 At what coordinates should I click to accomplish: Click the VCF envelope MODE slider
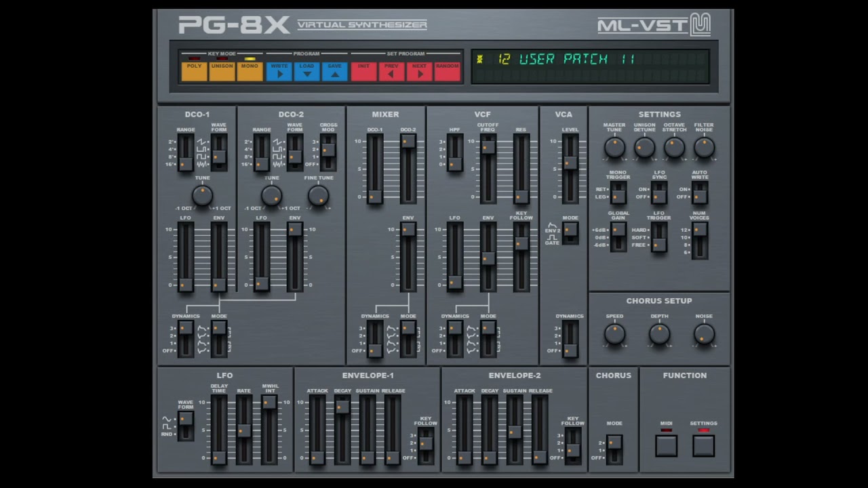pos(488,339)
